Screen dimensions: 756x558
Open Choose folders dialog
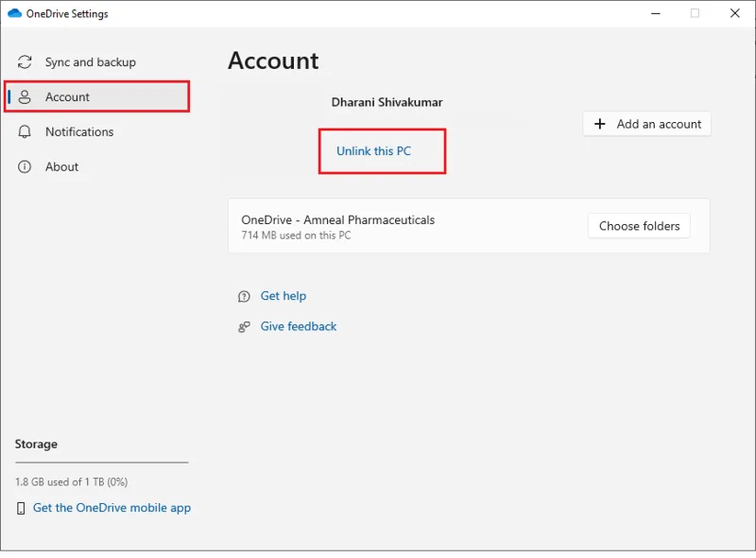click(639, 226)
